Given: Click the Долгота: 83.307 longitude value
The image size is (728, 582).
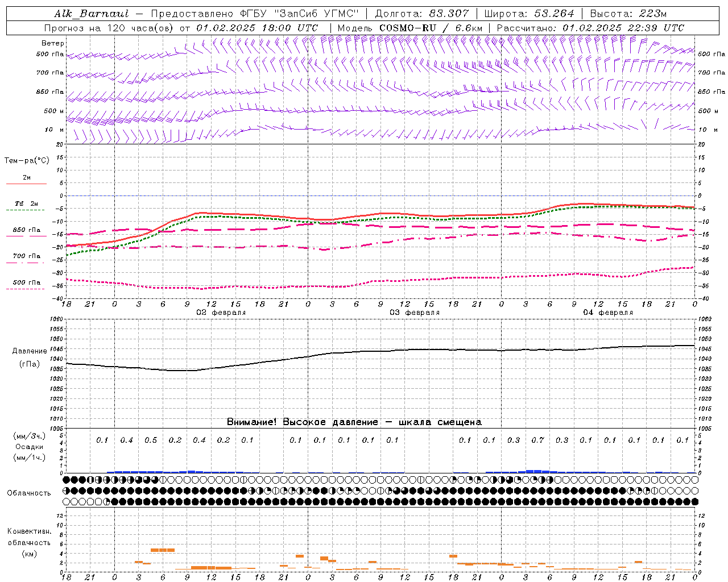Looking at the screenshot, I should coord(422,14).
